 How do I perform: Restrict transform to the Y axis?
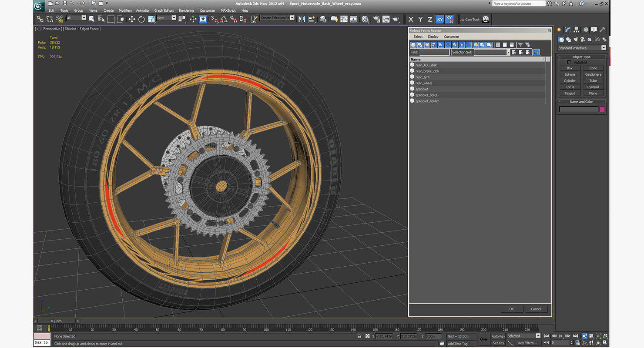click(420, 19)
